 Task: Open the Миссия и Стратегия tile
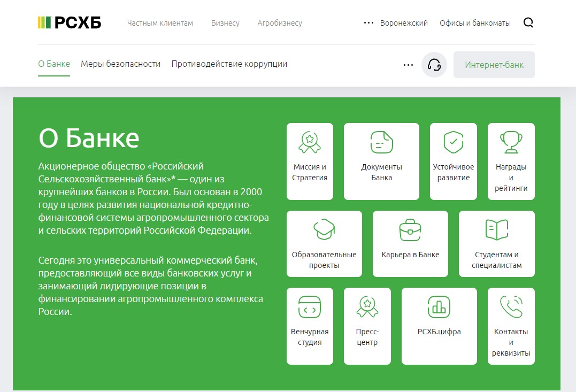[310, 161]
